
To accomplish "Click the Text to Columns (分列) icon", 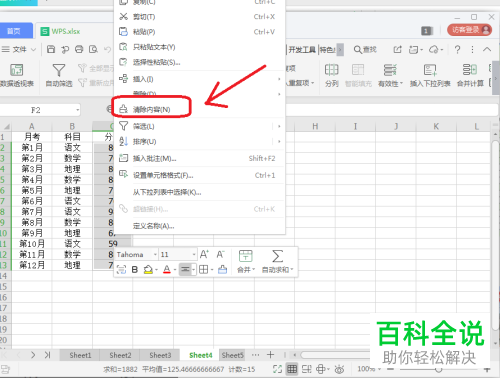I will (x=331, y=70).
